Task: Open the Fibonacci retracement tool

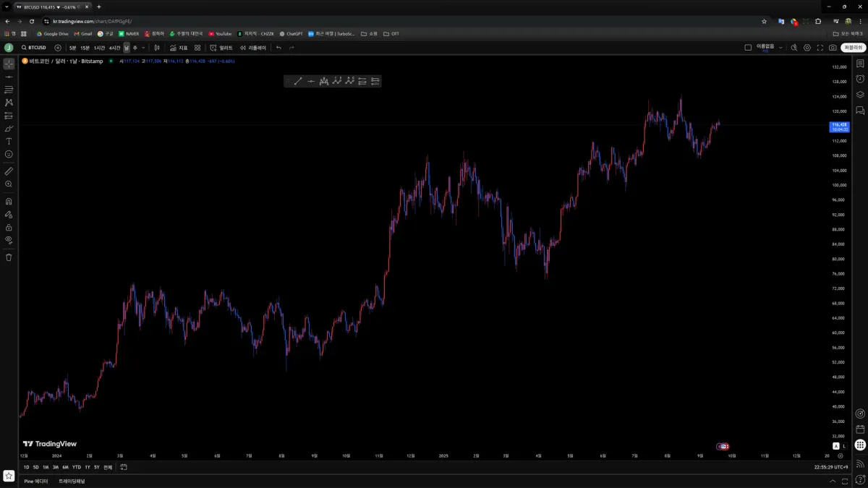Action: [9, 90]
